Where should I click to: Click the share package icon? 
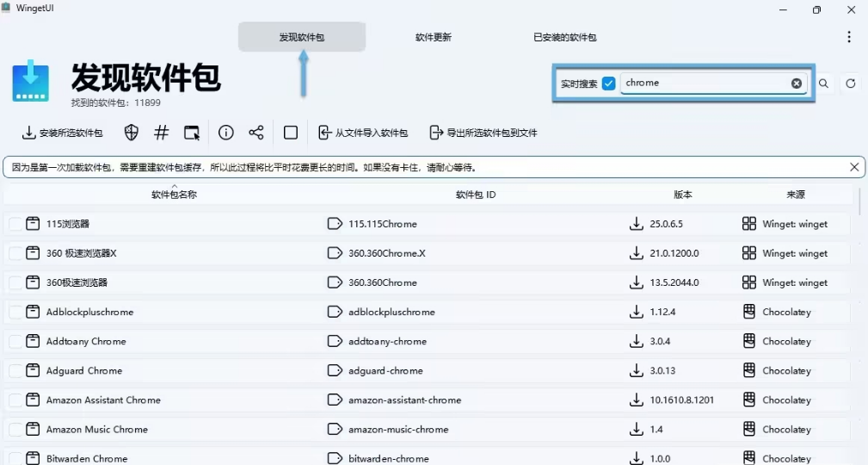click(x=256, y=133)
